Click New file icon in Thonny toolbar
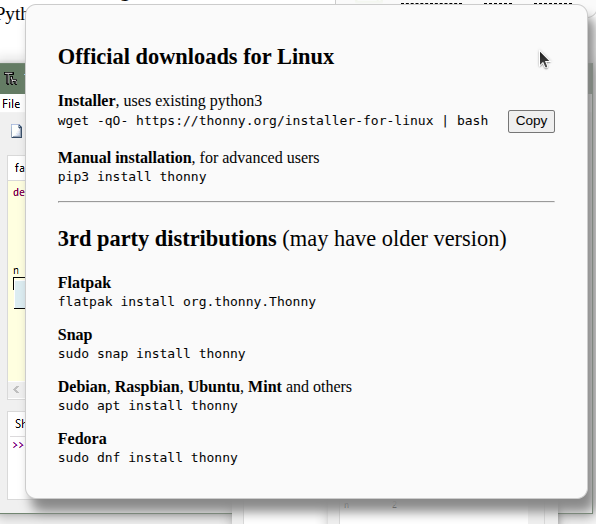Viewport: 596px width, 524px height. click(x=16, y=131)
